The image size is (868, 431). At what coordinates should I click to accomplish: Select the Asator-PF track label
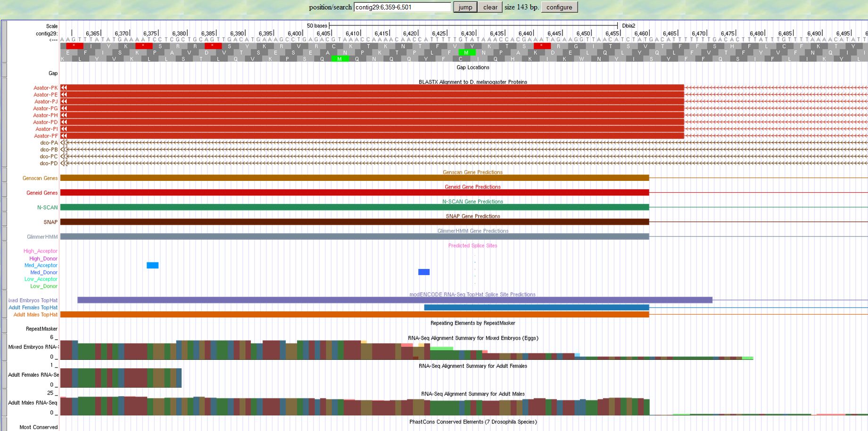[46, 136]
